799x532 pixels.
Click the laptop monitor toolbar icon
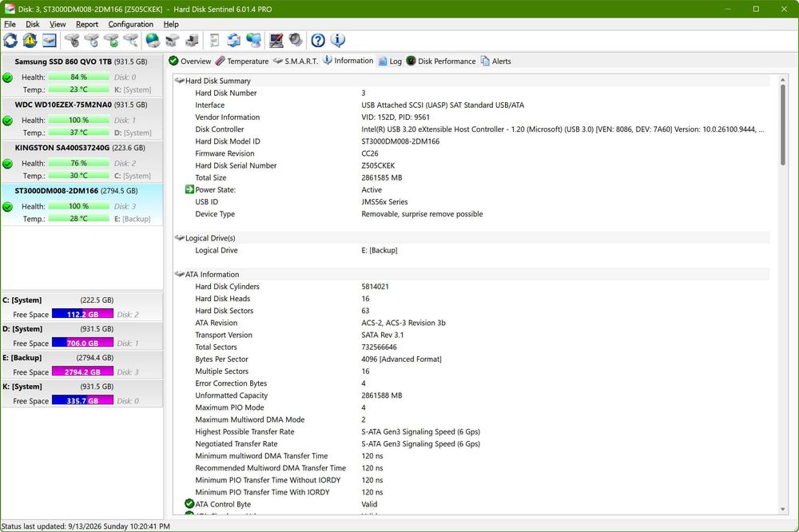pyautogui.click(x=276, y=40)
